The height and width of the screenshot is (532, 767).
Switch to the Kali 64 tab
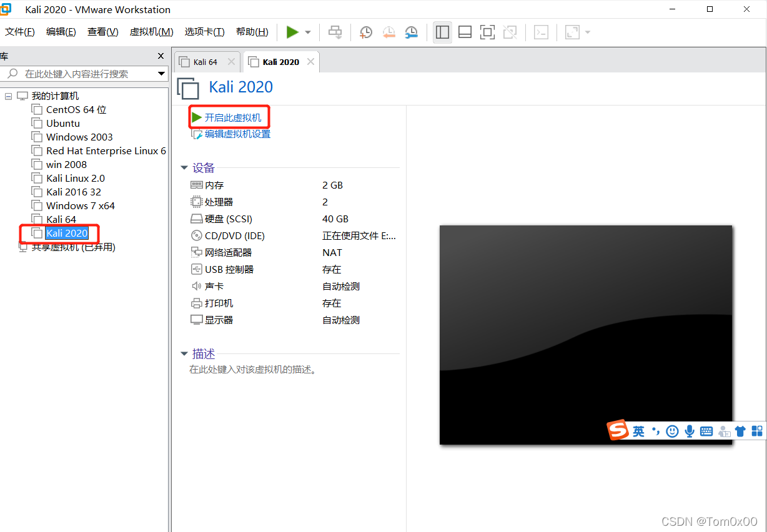tap(205, 62)
